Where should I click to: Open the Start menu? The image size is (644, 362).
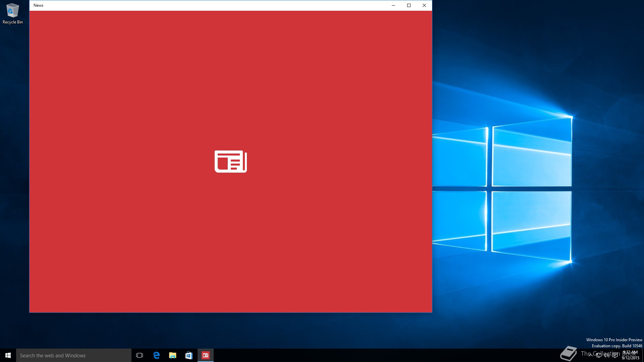click(8, 355)
